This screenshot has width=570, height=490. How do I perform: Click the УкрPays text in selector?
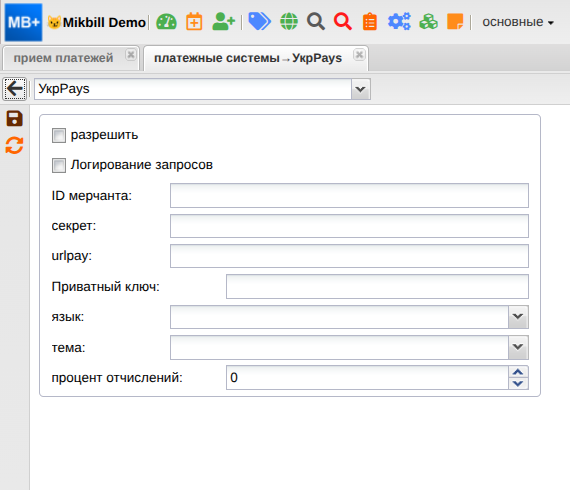[x=64, y=89]
